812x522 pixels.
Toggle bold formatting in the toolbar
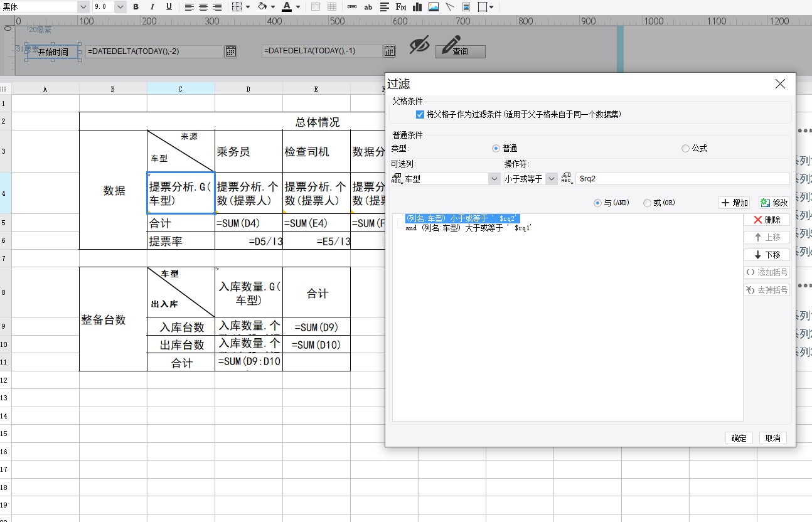136,7
